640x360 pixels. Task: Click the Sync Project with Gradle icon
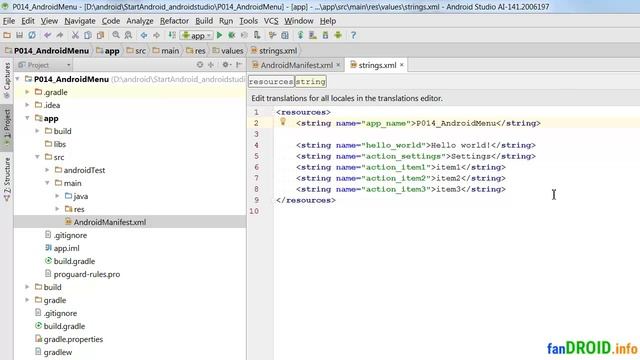(300, 36)
